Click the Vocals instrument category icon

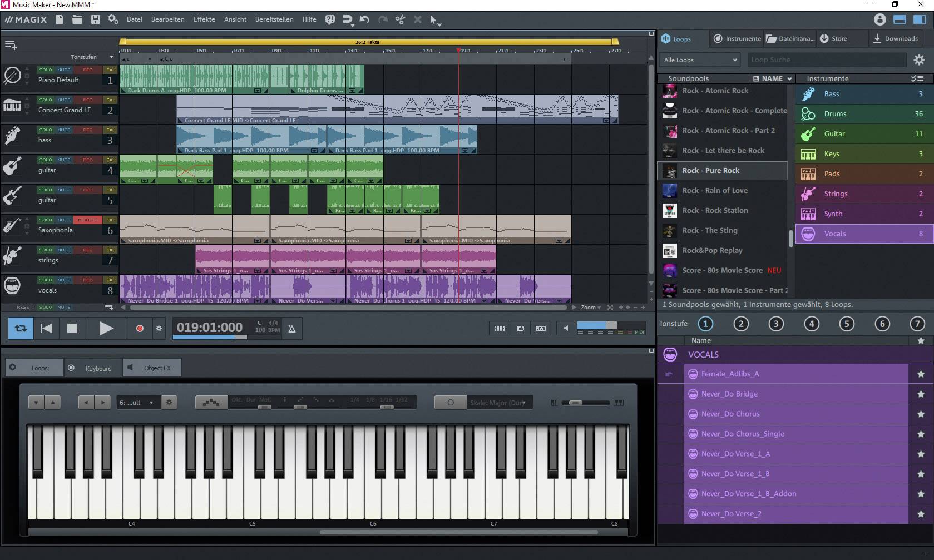(808, 233)
